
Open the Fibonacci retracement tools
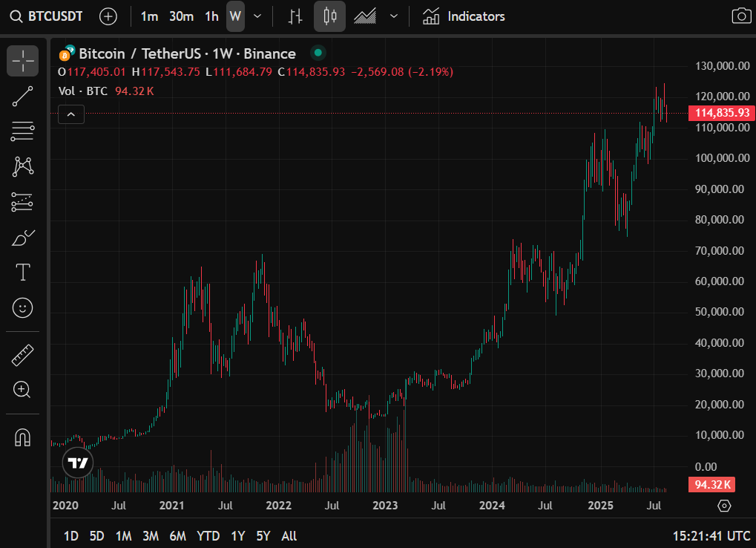(23, 131)
